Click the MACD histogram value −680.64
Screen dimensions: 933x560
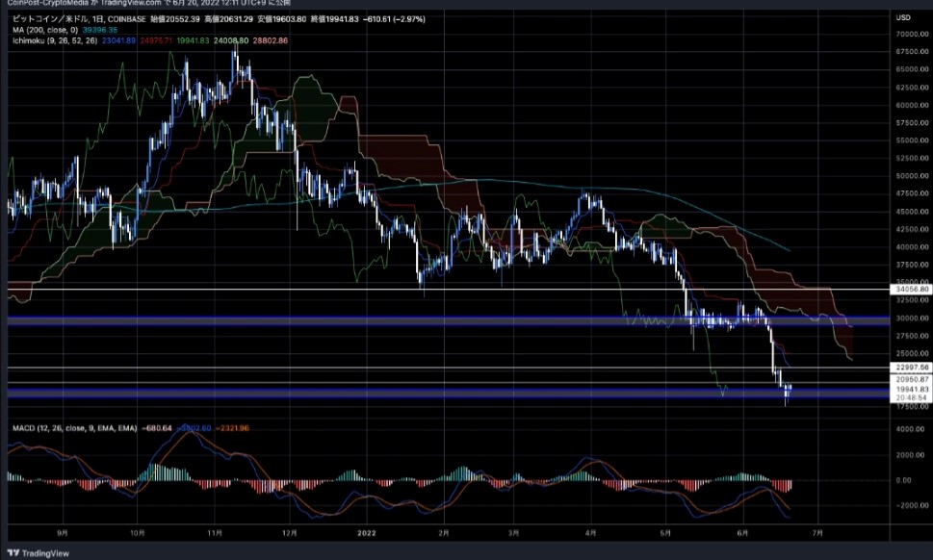click(x=157, y=428)
